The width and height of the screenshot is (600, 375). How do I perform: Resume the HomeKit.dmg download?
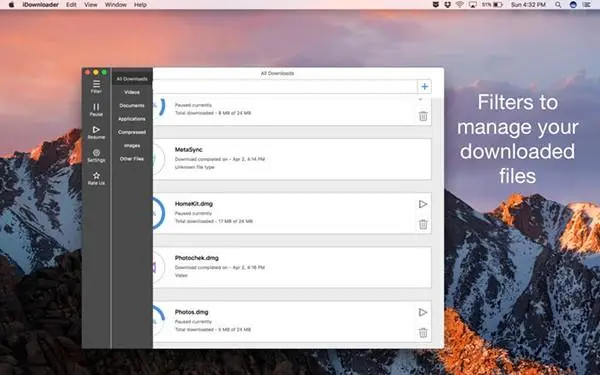tap(423, 204)
